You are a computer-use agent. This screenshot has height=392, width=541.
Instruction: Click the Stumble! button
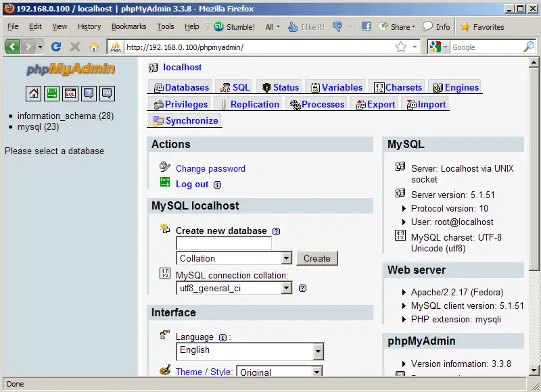pos(234,26)
